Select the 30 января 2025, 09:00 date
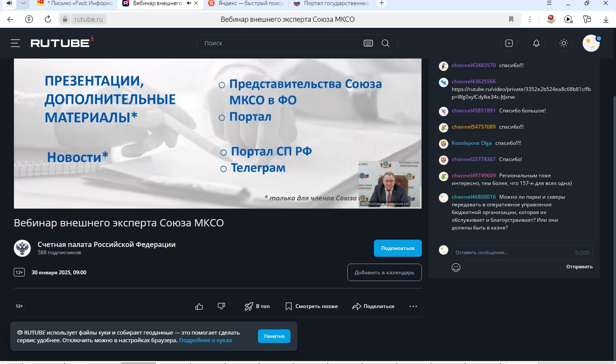Image resolution: width=616 pixels, height=364 pixels. click(59, 273)
